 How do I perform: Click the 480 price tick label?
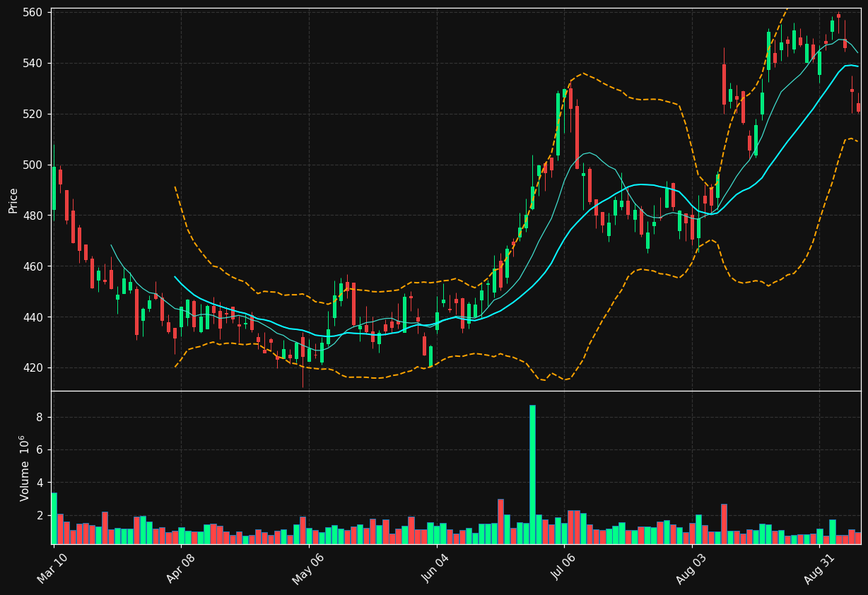(x=34, y=216)
